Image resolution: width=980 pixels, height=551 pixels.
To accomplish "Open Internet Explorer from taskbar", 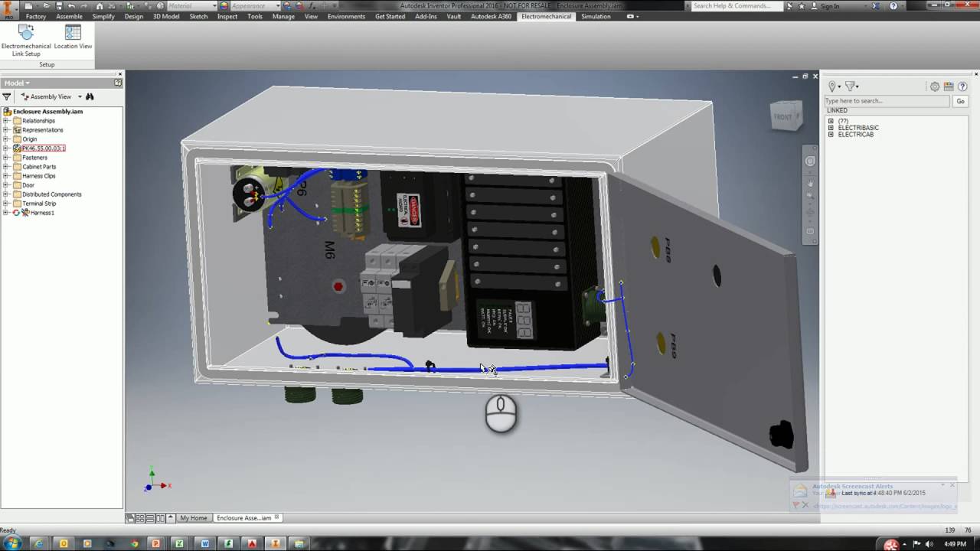I will [x=39, y=544].
